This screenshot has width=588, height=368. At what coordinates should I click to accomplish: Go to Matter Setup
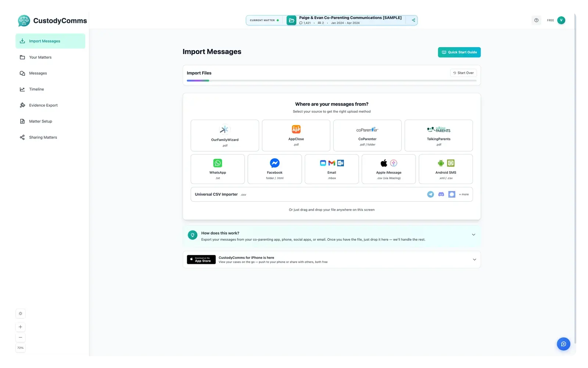point(50,121)
